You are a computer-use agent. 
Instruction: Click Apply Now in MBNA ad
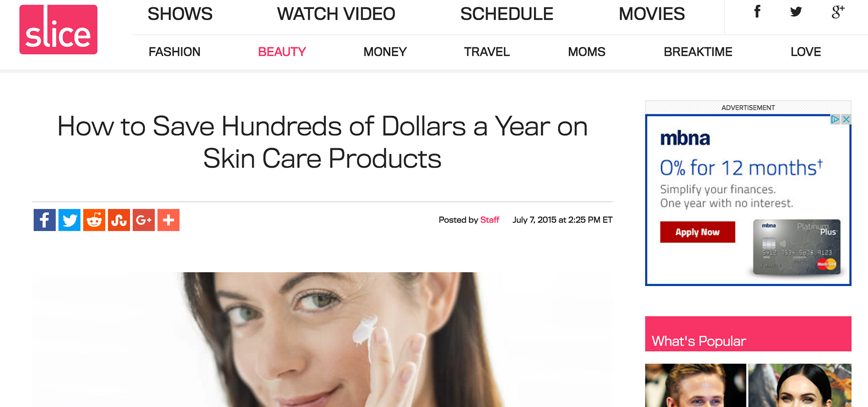pos(698,232)
